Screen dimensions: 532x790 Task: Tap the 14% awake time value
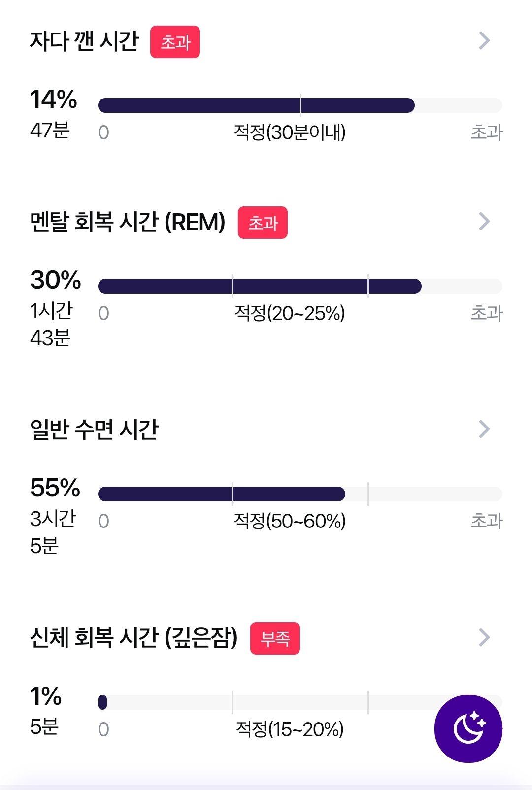[54, 99]
